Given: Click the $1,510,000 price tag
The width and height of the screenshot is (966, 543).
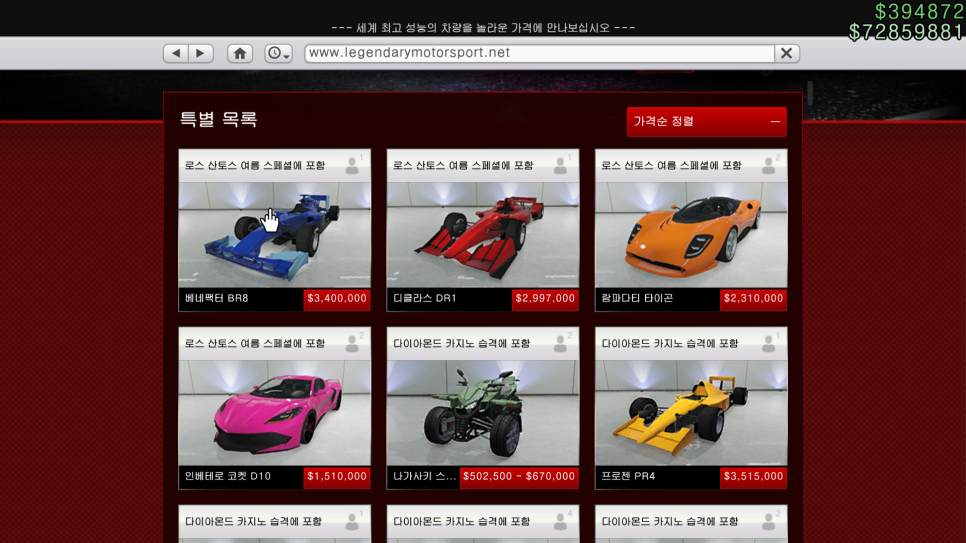Looking at the screenshot, I should 337,476.
